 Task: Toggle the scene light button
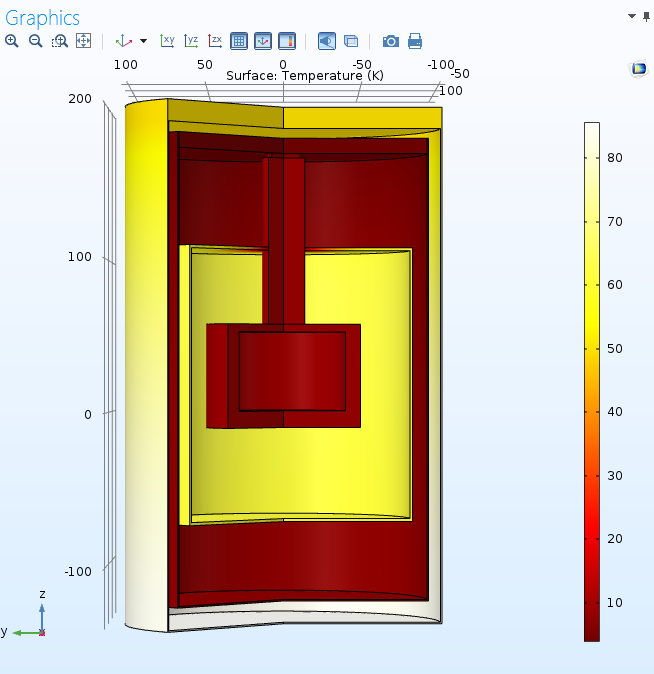[327, 41]
